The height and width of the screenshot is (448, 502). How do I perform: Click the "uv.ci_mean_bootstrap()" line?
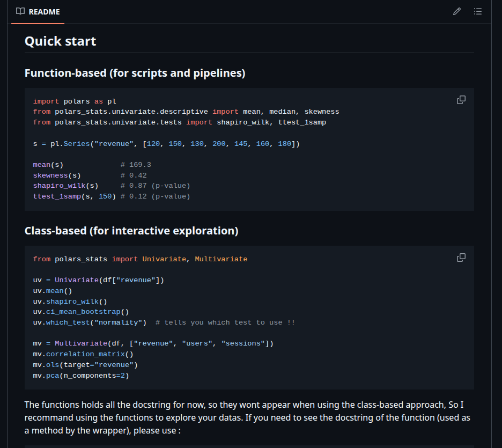click(x=80, y=312)
